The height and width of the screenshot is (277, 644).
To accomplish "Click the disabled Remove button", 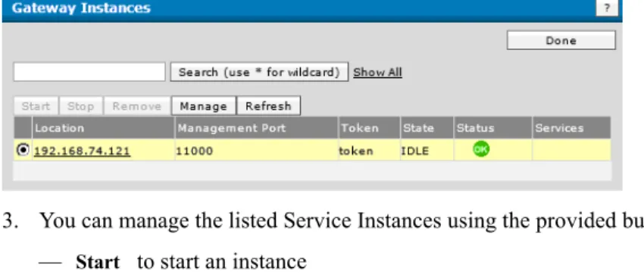I will pos(137,106).
